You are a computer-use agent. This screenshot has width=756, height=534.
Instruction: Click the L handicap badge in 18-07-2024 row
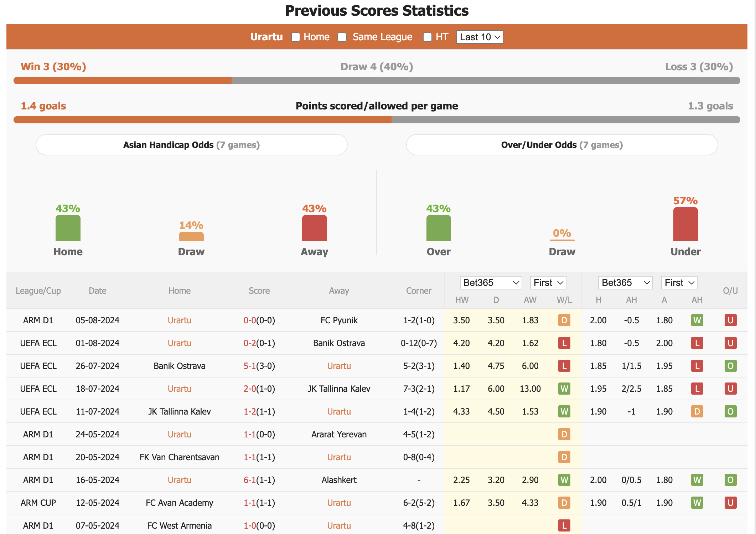[x=697, y=389]
